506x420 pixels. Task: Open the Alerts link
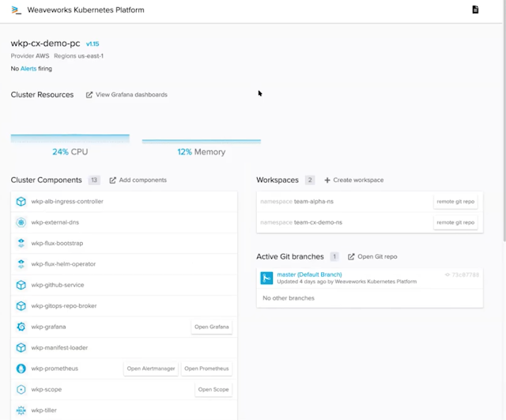click(x=28, y=69)
